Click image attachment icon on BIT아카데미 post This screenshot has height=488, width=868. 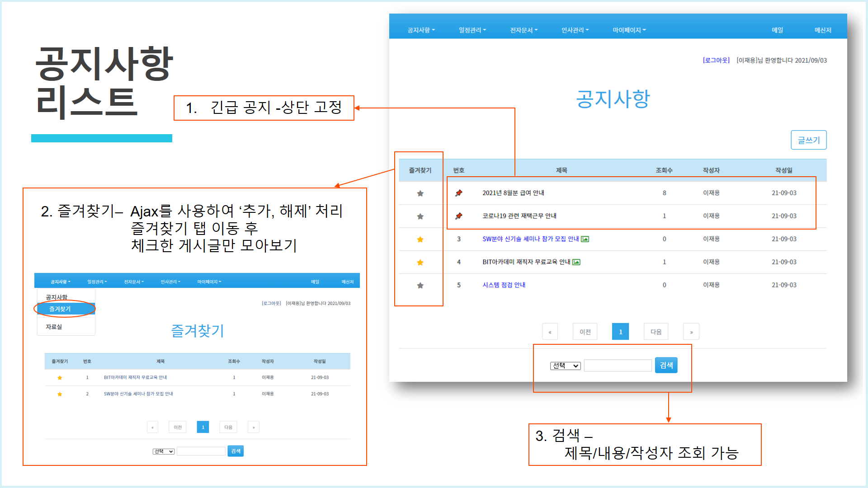(x=576, y=262)
